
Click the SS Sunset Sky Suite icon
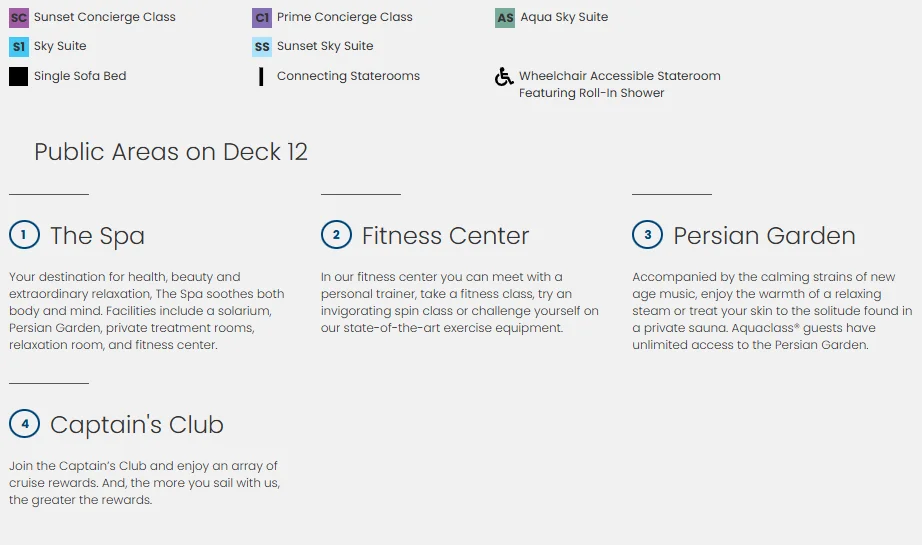[x=262, y=46]
